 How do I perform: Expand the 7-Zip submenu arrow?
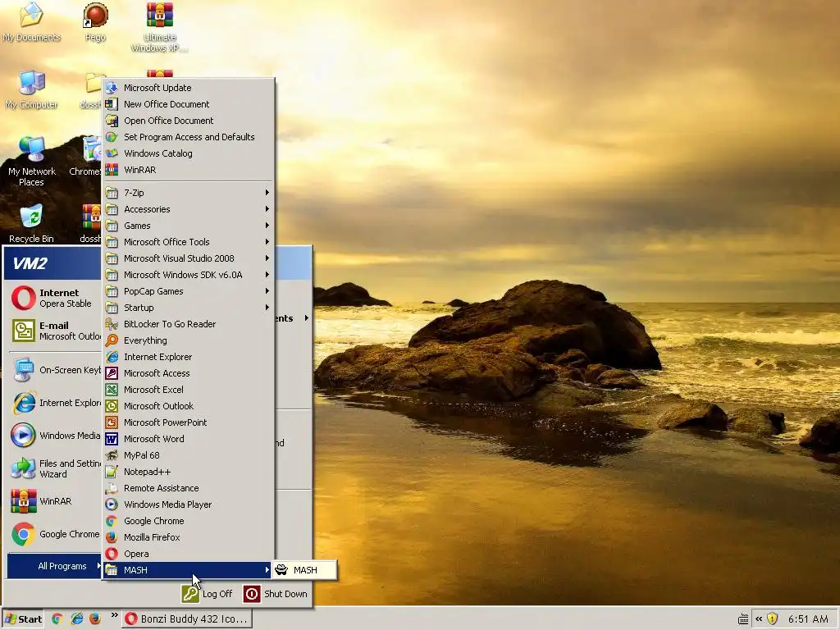(267, 192)
